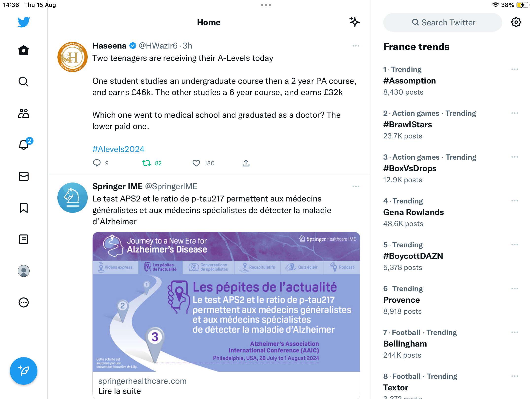Open the More circle menu in sidebar

coord(24,302)
